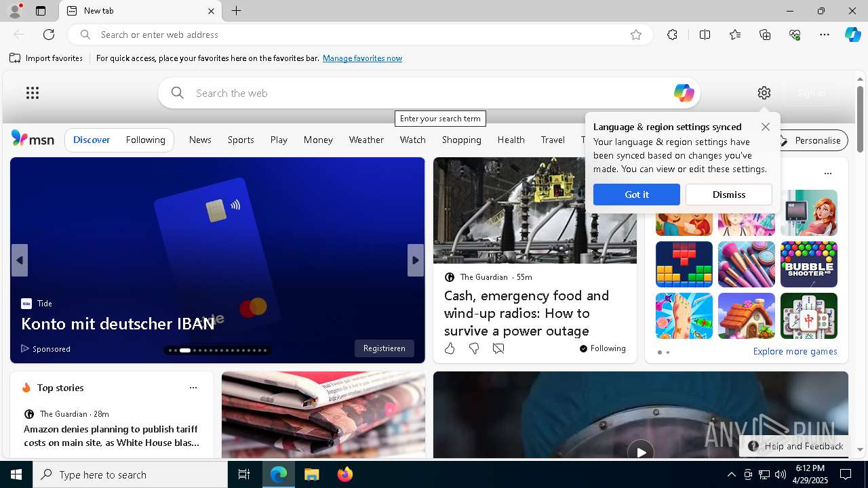Add this page to favorites star

pos(636,35)
